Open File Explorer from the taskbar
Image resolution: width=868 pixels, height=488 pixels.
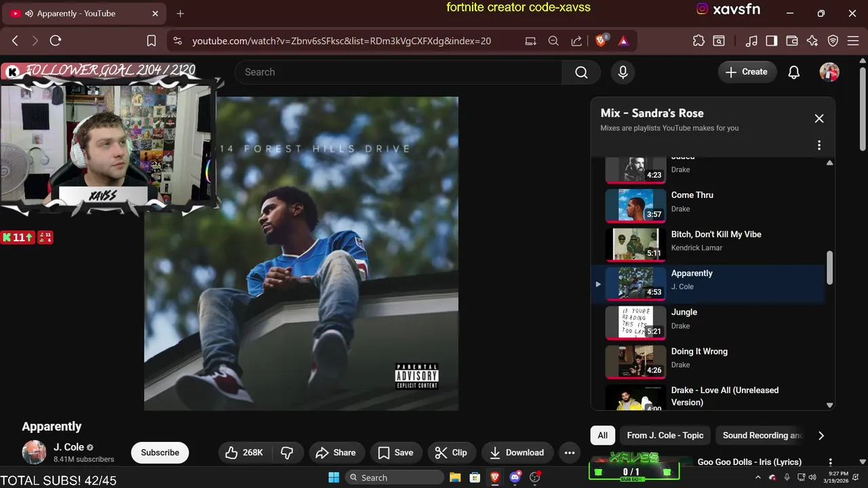[454, 477]
